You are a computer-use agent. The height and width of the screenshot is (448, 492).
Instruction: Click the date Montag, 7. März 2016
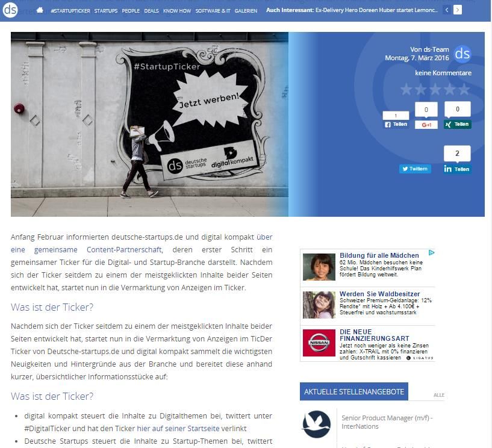417,58
